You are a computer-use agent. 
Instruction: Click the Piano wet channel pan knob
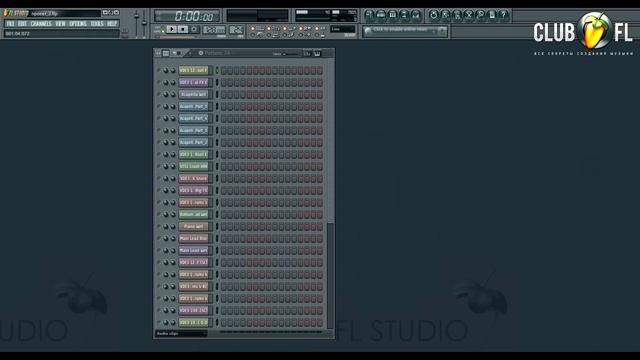click(x=166, y=227)
